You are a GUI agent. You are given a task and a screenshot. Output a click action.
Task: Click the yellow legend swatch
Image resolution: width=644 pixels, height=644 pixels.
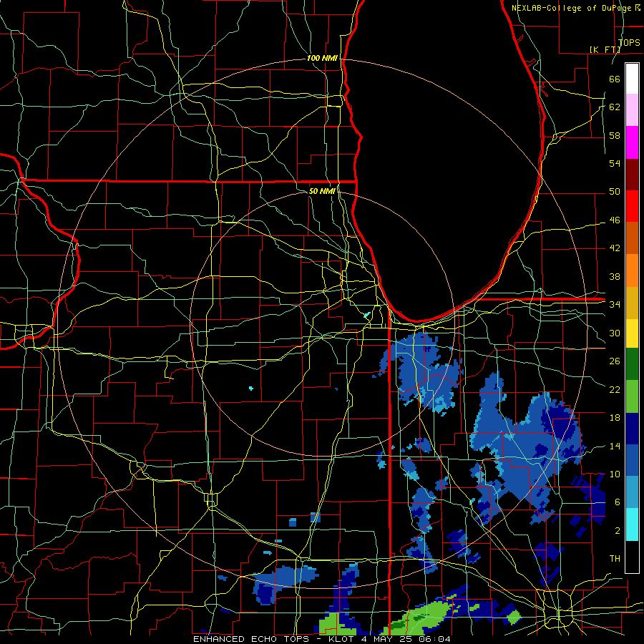coord(632,333)
